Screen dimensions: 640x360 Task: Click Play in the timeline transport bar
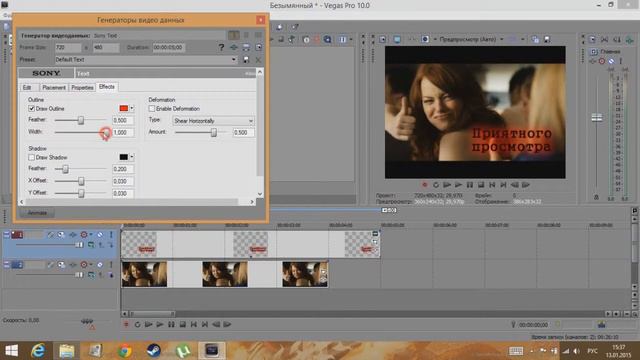pyautogui.click(x=160, y=324)
